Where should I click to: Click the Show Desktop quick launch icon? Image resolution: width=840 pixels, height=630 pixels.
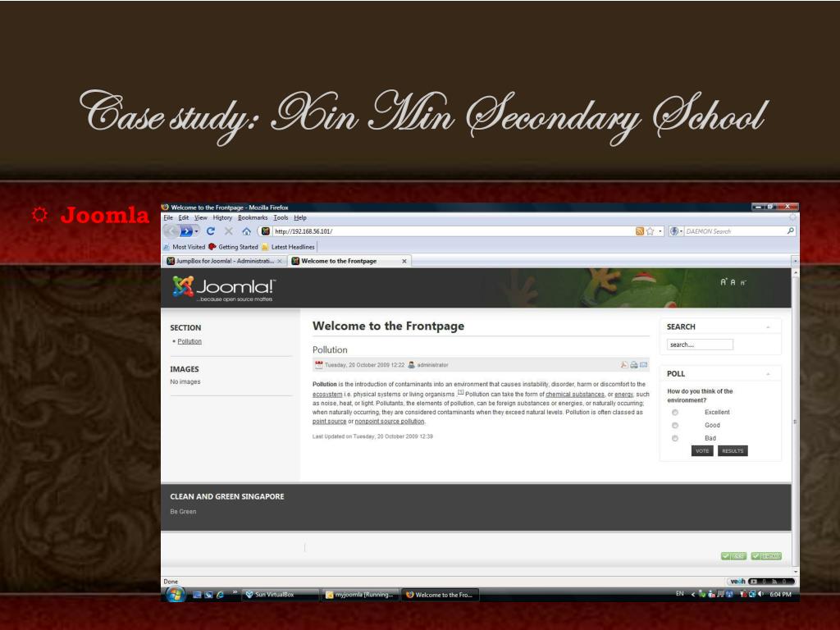tap(197, 595)
